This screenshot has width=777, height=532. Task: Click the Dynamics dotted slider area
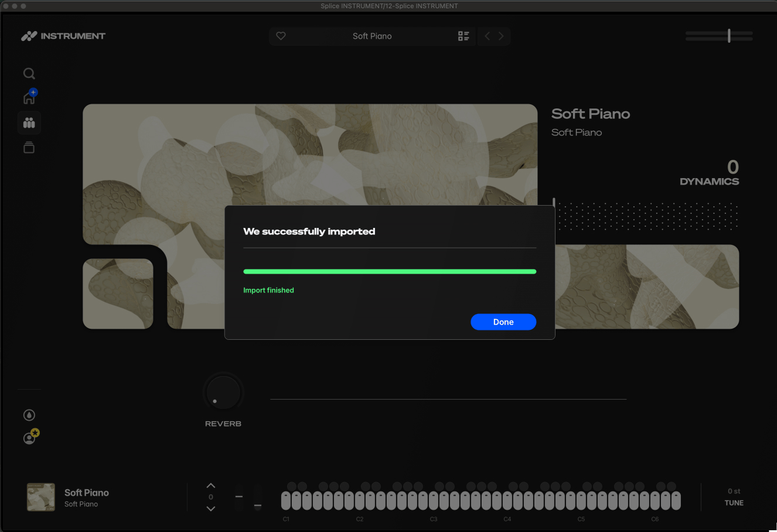tap(646, 216)
